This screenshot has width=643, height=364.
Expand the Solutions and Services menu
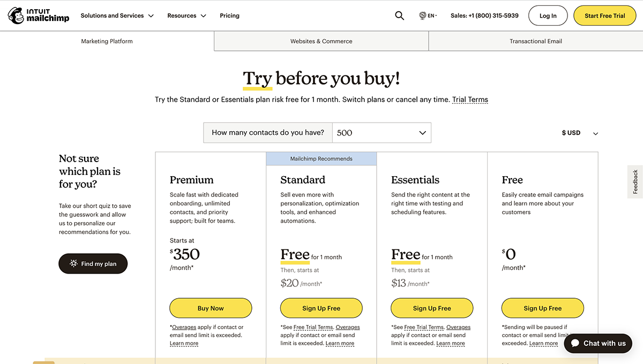point(117,16)
